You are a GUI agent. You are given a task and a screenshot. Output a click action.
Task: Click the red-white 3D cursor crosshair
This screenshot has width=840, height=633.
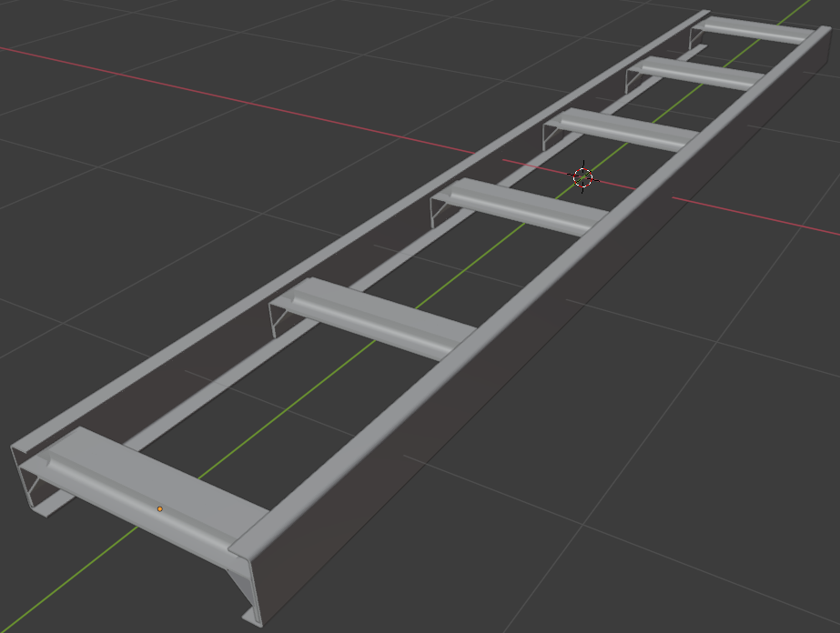tap(582, 177)
